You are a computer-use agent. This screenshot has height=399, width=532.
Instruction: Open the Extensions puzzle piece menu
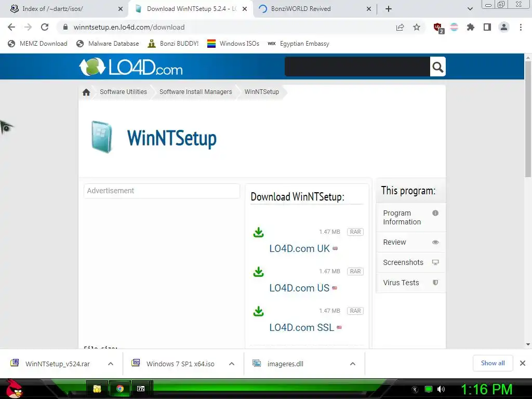tap(470, 27)
